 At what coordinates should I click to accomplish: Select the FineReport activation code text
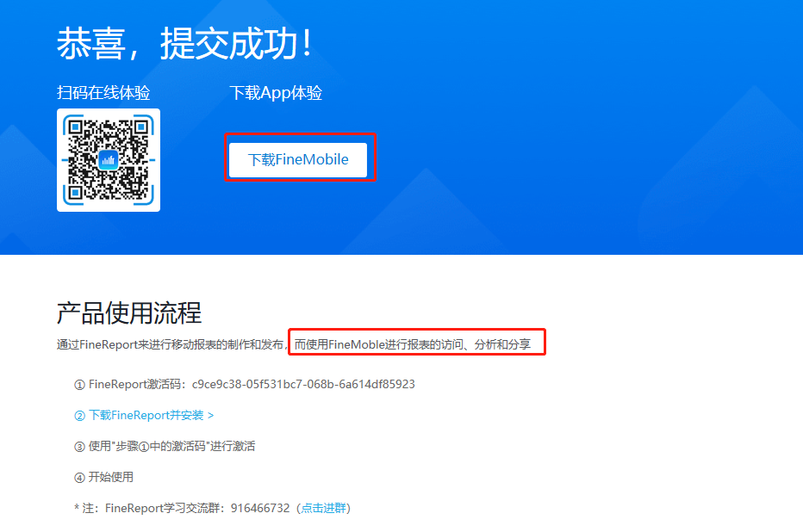(303, 384)
